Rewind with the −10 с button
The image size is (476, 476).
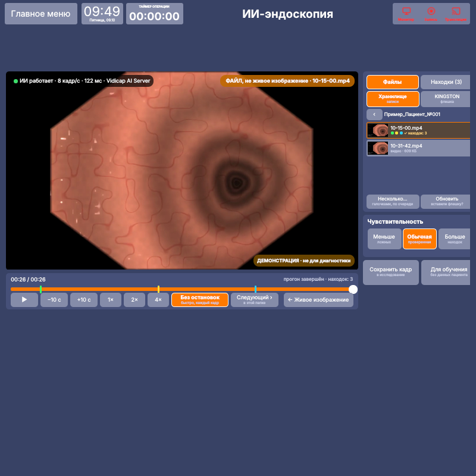tap(54, 300)
